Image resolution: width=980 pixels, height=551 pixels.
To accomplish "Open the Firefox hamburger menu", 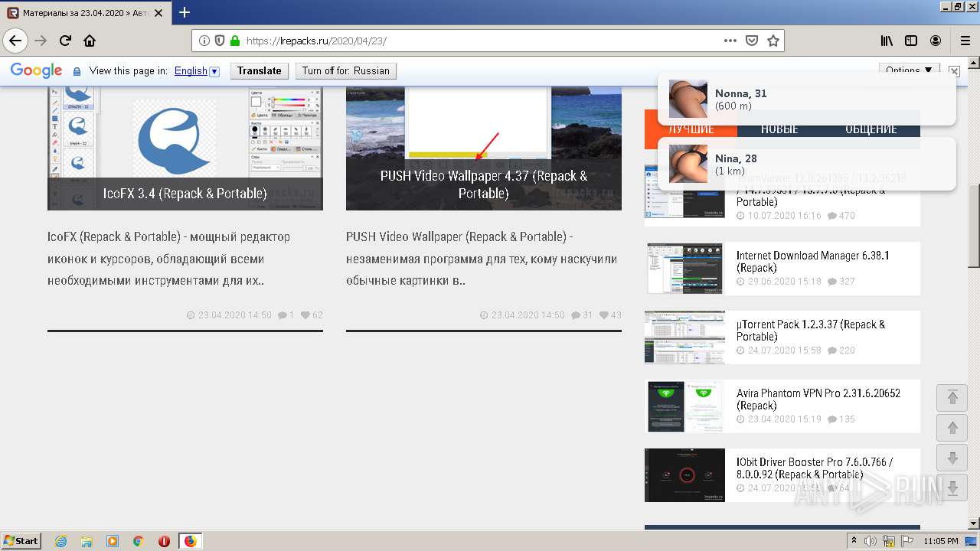I will 965,41.
